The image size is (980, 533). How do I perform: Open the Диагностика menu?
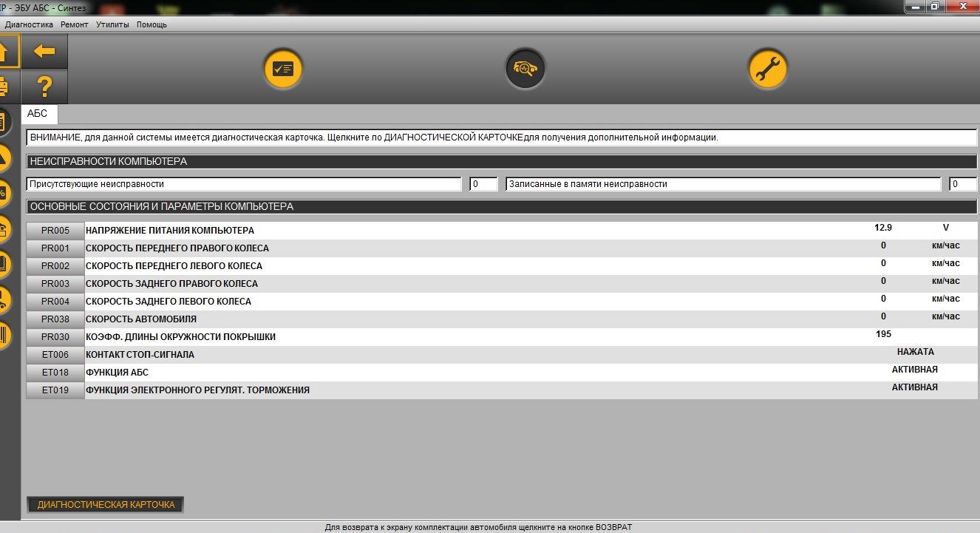tap(30, 24)
